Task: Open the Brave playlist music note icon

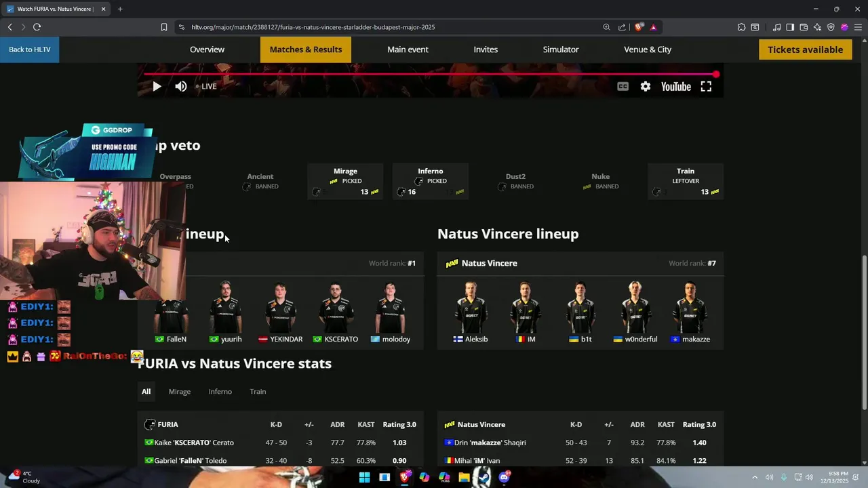Action: (776, 27)
